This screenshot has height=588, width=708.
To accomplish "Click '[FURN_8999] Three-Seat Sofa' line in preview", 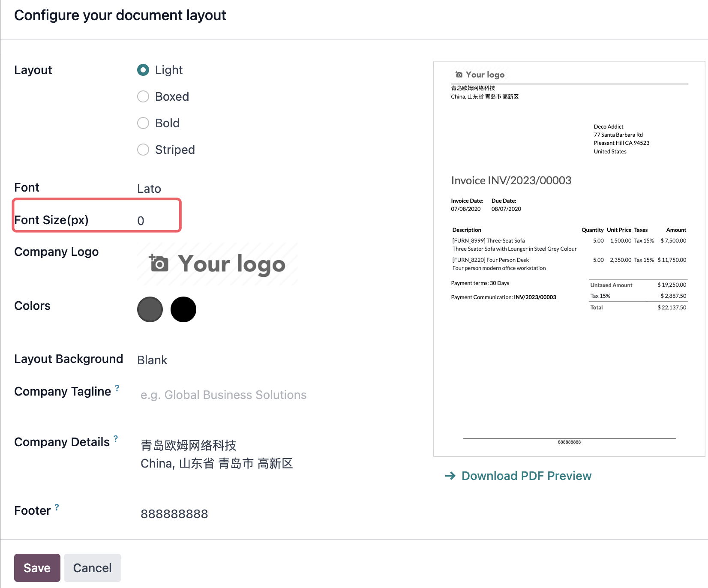I will [x=489, y=240].
